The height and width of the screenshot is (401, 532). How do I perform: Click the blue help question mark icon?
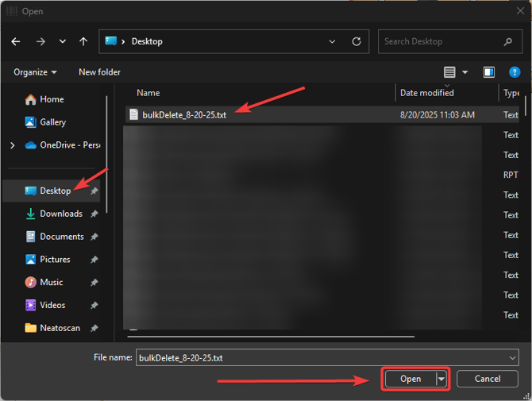[x=515, y=72]
